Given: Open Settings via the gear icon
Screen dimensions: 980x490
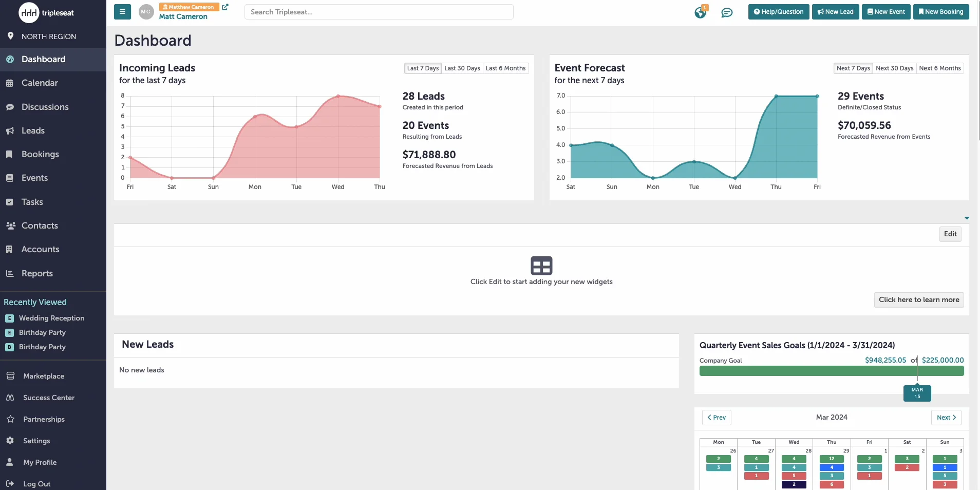Looking at the screenshot, I should coord(10,441).
